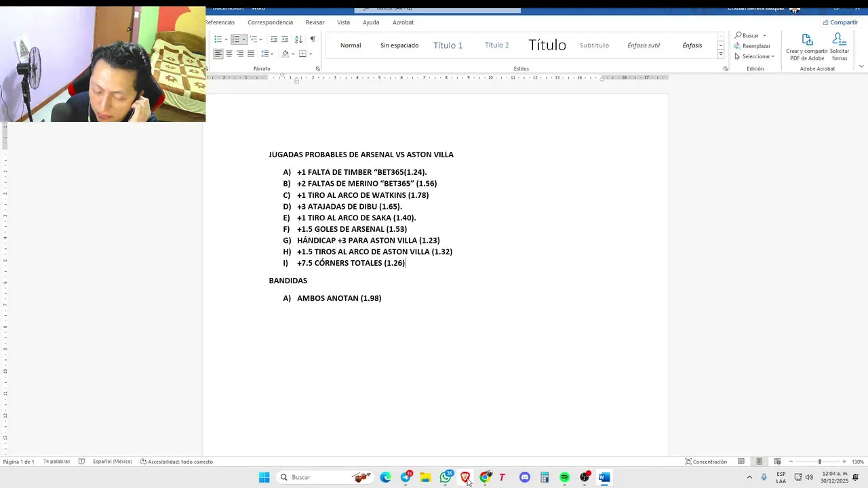Apply the Normal style
The width and height of the screenshot is (868, 488).
[x=351, y=45]
